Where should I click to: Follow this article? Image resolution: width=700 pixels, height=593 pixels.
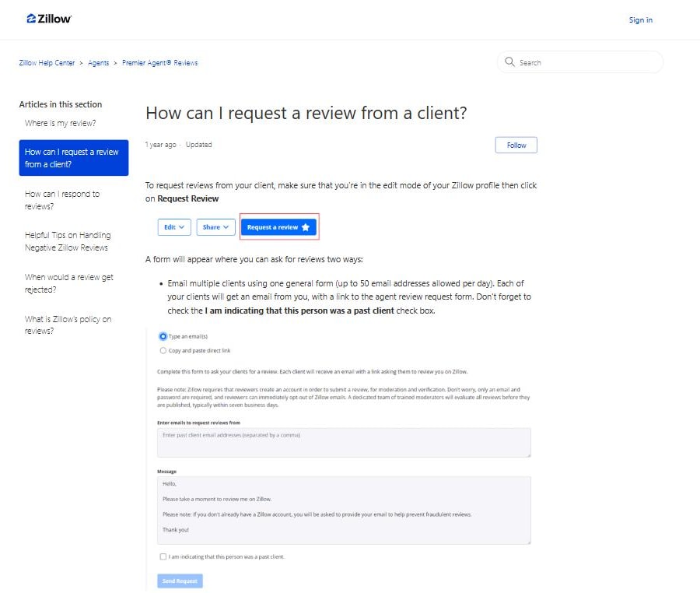516,145
